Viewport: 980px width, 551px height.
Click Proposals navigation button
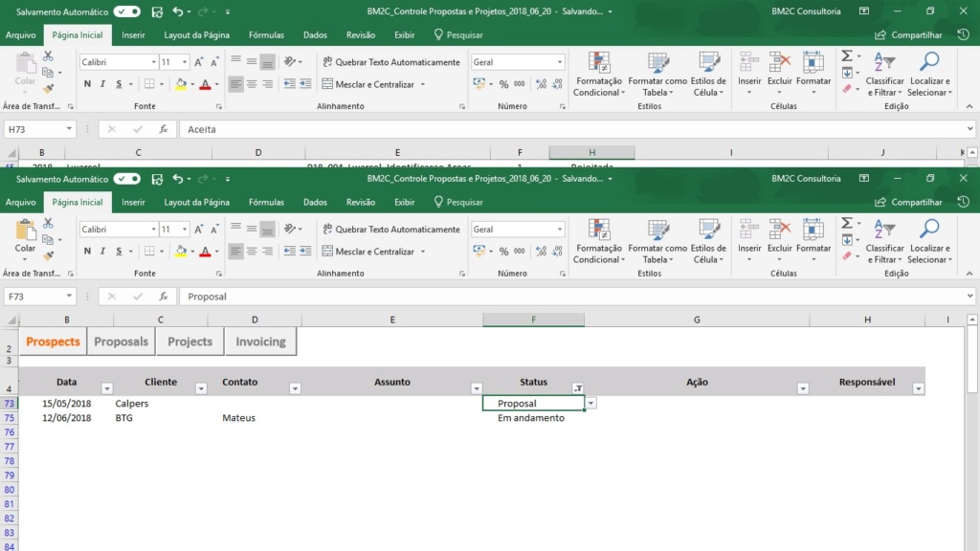122,342
